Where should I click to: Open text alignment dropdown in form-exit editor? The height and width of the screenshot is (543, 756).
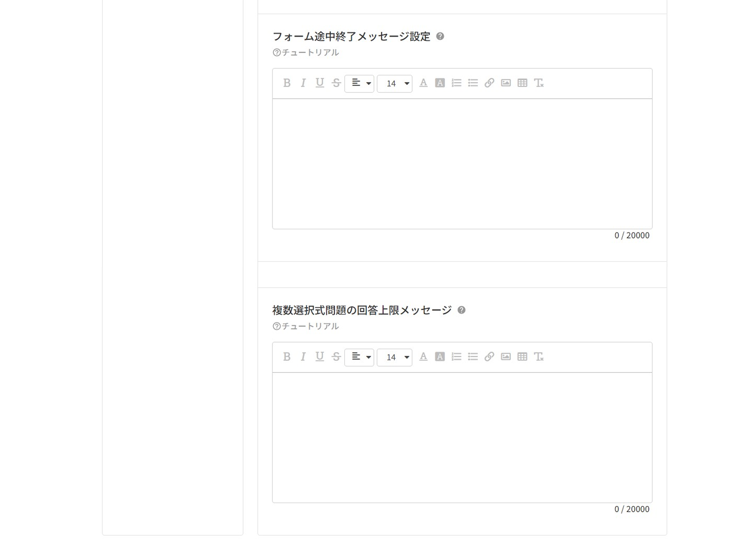click(359, 84)
